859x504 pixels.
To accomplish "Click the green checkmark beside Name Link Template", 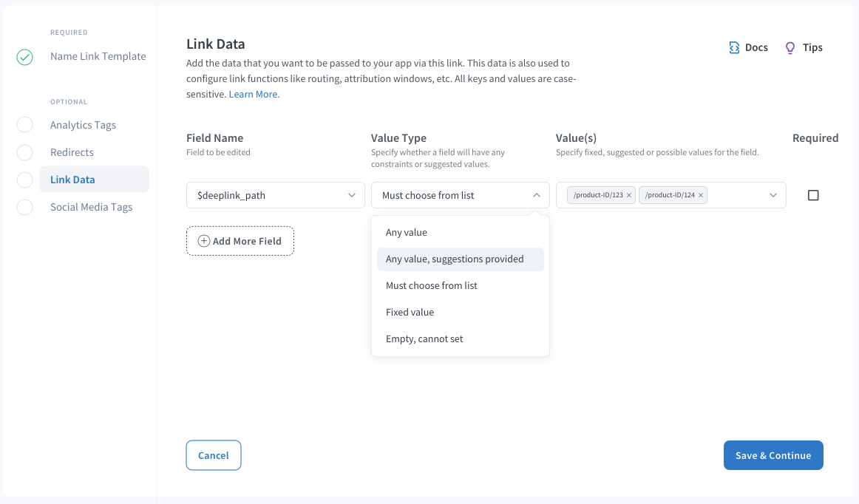I will click(24, 57).
